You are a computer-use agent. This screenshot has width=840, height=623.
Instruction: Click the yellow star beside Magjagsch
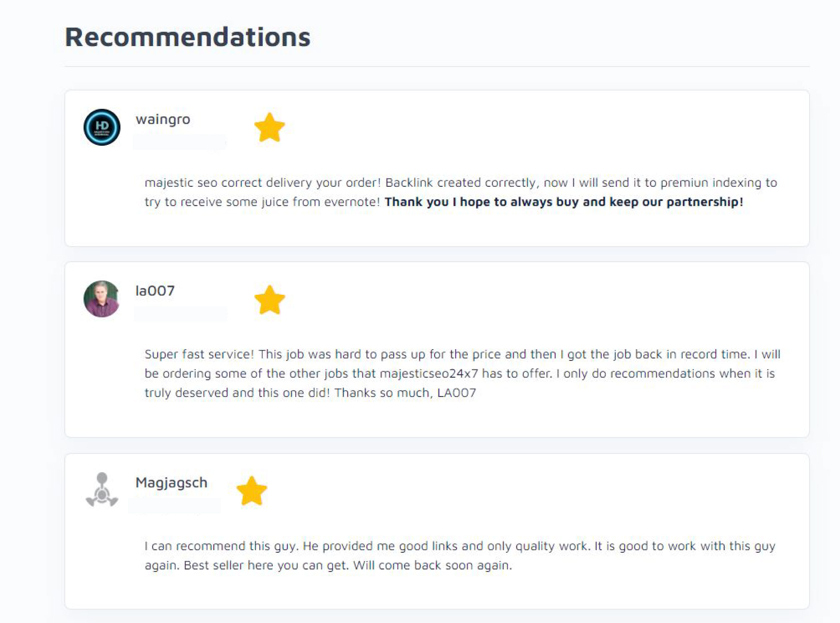pos(251,491)
